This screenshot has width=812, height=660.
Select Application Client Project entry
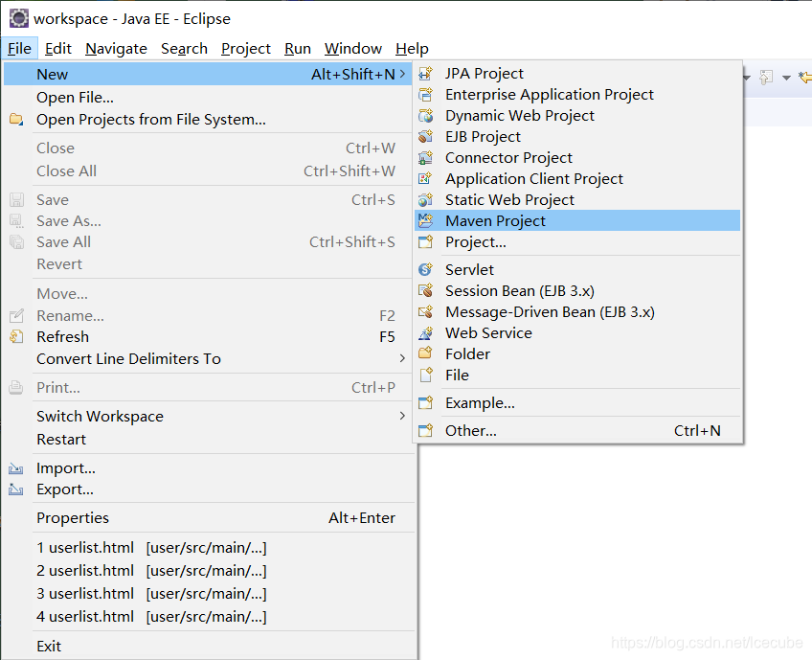[x=577, y=179]
